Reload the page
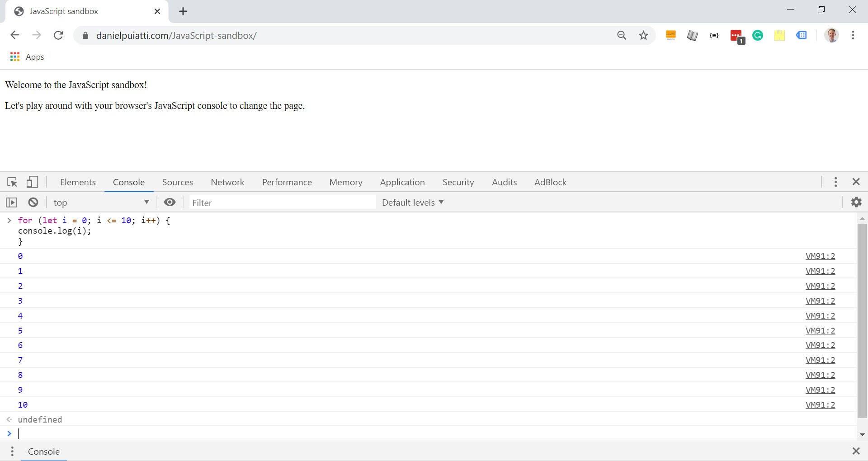 pyautogui.click(x=58, y=36)
